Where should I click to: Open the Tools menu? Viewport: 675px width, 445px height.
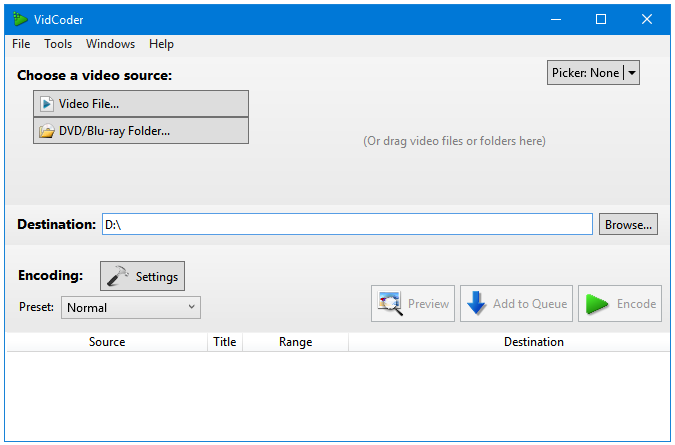[x=58, y=44]
